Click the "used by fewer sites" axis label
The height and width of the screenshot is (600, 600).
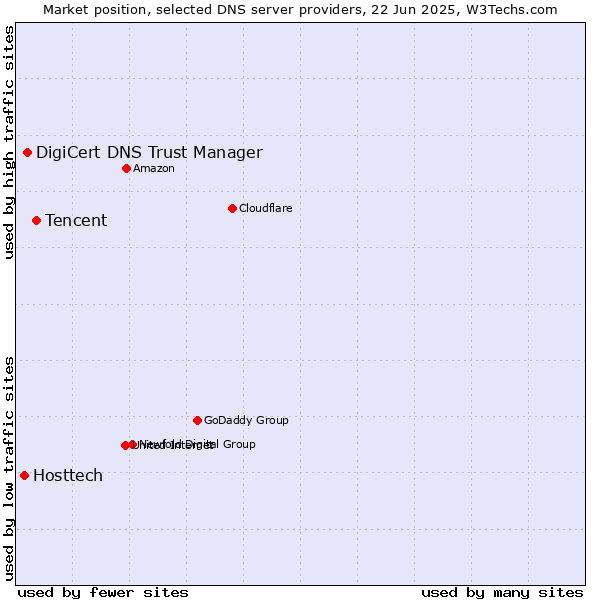103,593
